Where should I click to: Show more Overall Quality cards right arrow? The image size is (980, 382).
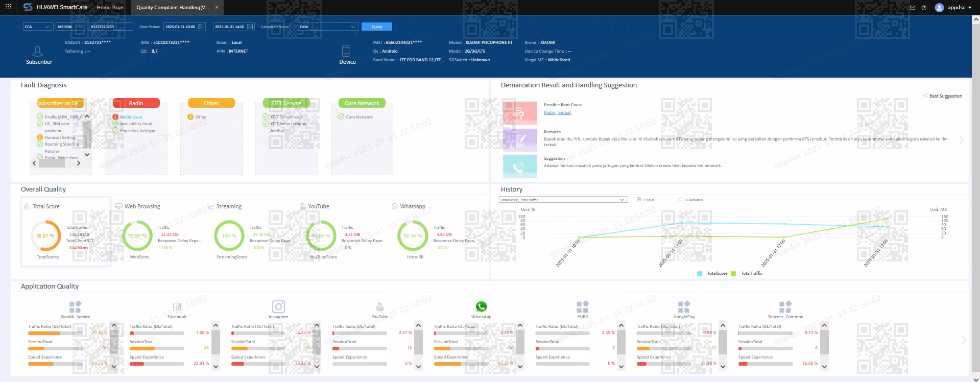(x=483, y=243)
